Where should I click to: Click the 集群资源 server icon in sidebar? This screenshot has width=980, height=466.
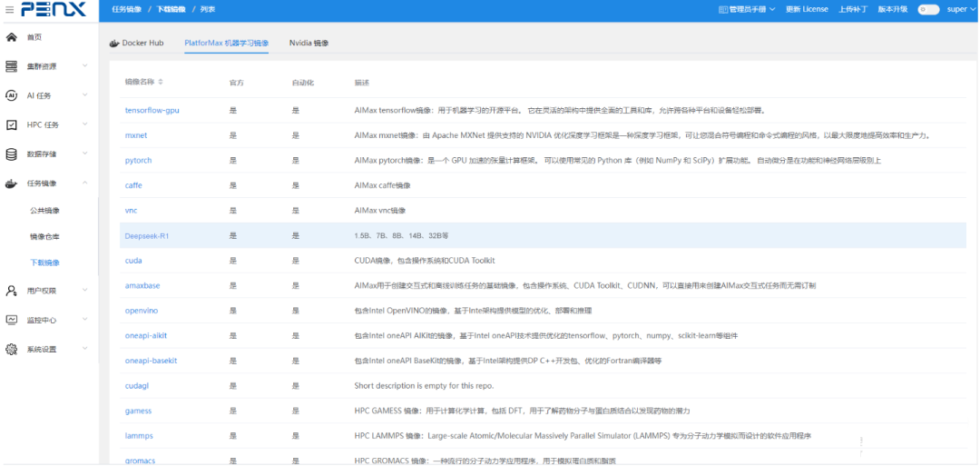point(12,66)
